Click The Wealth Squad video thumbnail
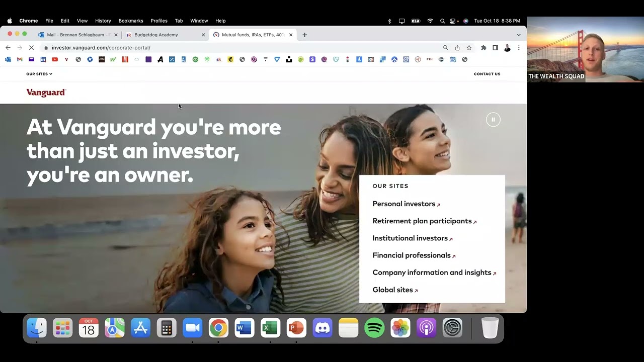This screenshot has height=362, width=644. pyautogui.click(x=585, y=49)
